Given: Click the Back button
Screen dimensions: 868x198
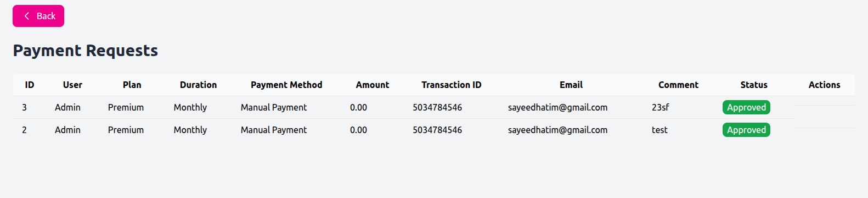Looking at the screenshot, I should (38, 16).
